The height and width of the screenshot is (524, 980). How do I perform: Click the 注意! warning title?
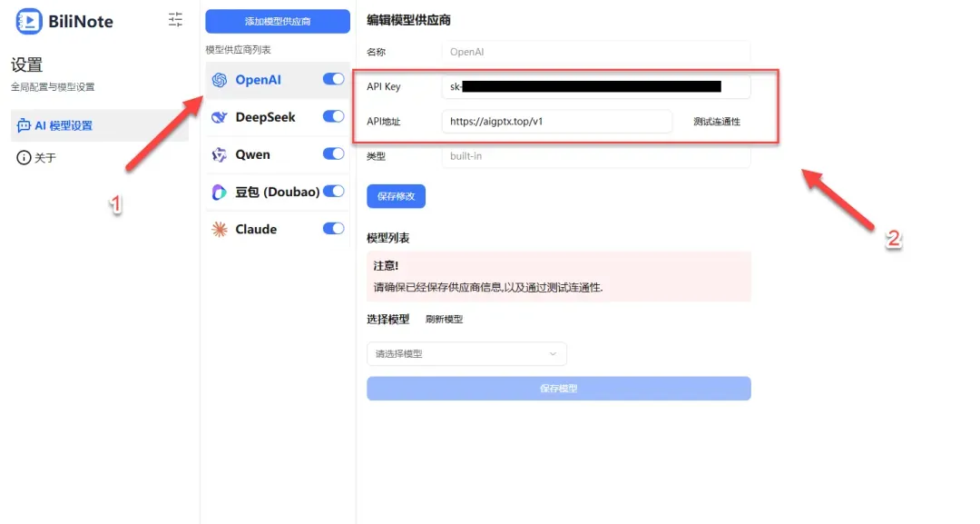click(387, 266)
